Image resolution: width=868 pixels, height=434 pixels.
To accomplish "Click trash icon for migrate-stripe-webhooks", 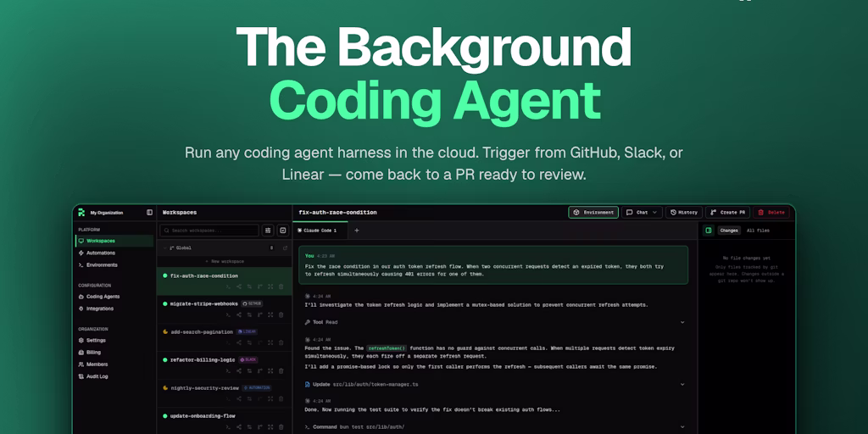I will pos(281,314).
